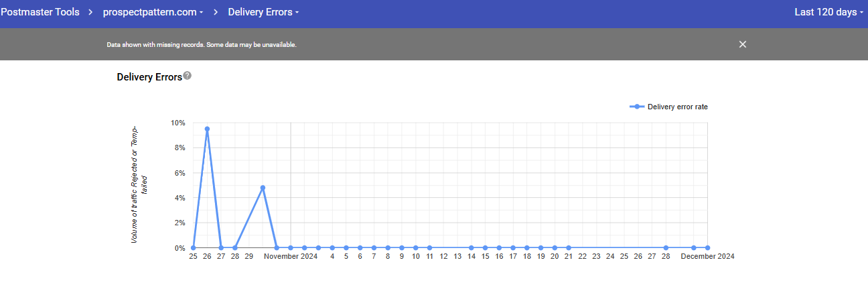868x291 pixels.
Task: Open the Last 120 days range dropdown
Action: [x=828, y=12]
